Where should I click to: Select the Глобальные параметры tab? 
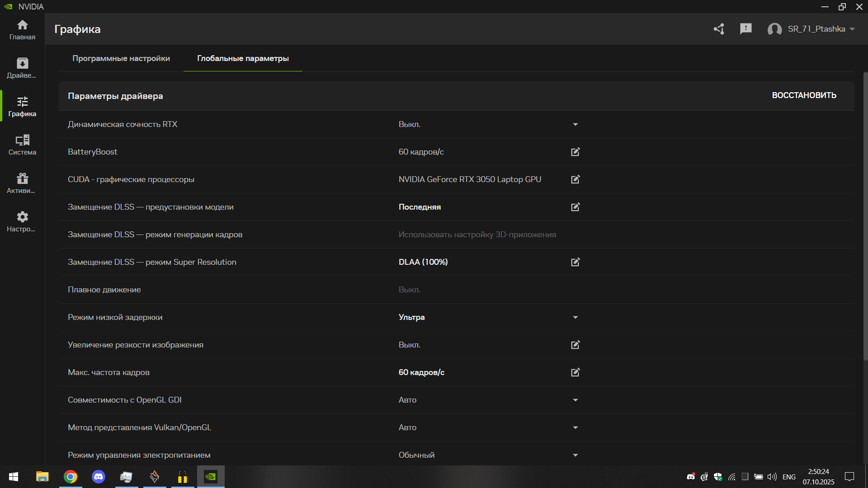pos(243,58)
